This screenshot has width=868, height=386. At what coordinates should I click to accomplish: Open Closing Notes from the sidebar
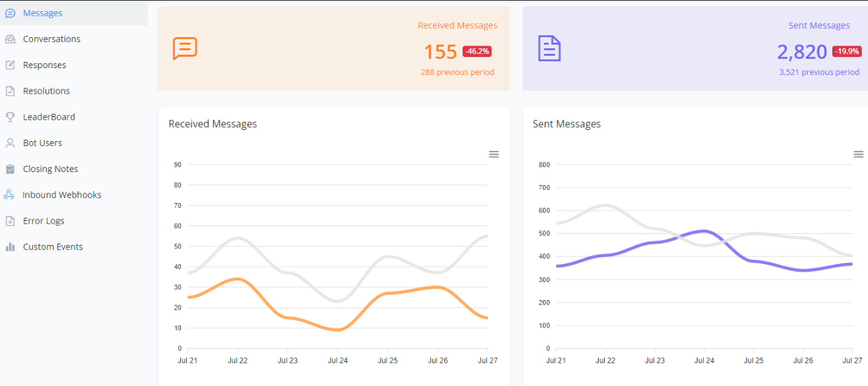pyautogui.click(x=50, y=169)
